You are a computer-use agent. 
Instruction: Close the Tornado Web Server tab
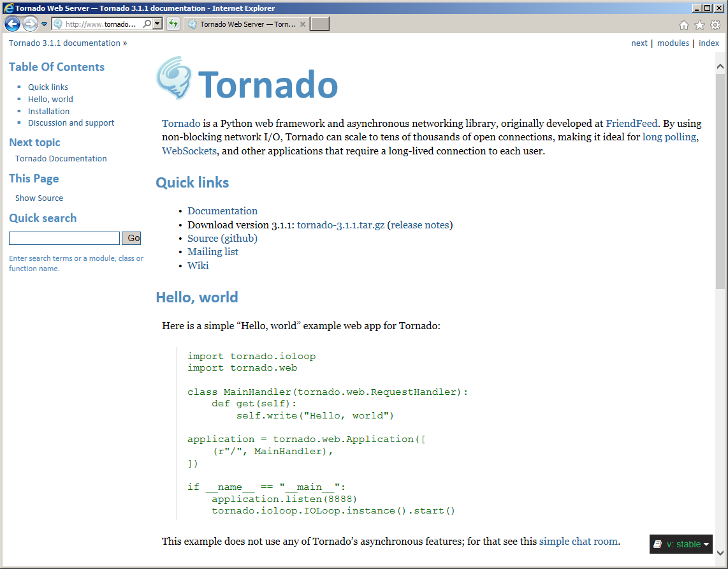303,24
